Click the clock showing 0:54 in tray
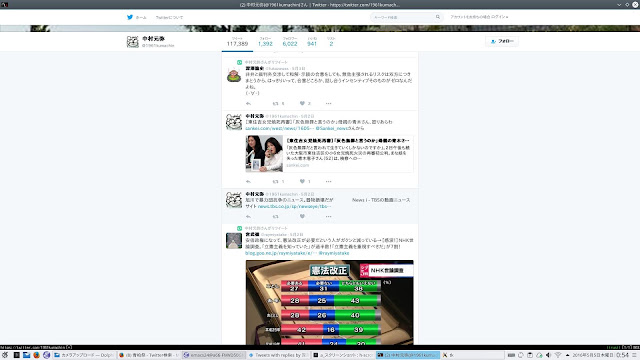 [622, 355]
